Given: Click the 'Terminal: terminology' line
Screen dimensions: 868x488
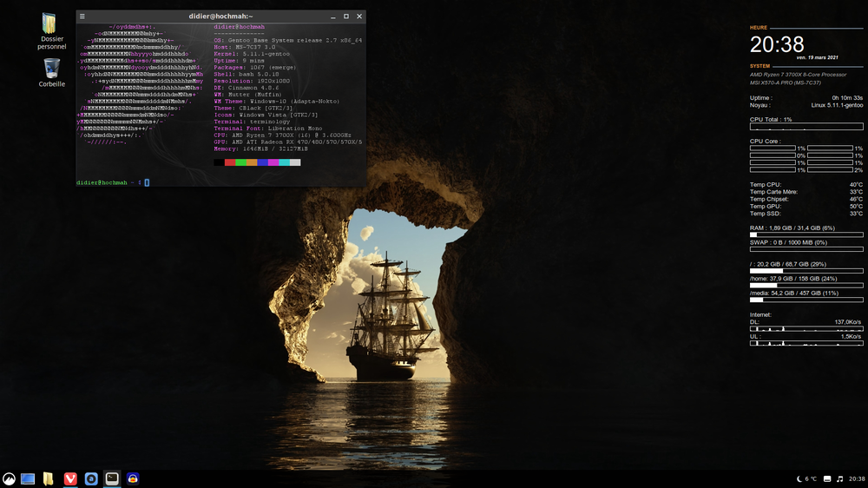Looking at the screenshot, I should 252,122.
